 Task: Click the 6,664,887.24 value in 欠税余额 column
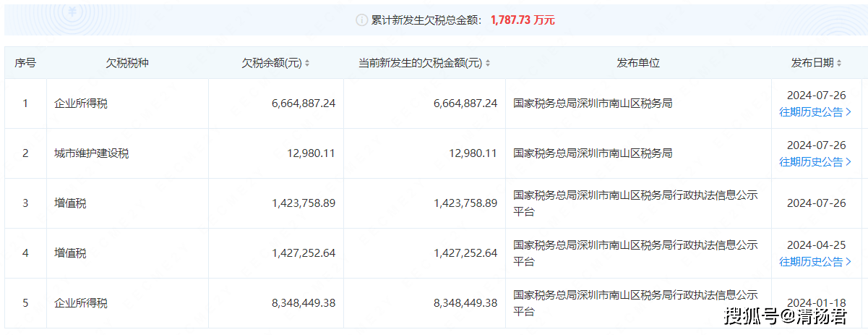304,103
